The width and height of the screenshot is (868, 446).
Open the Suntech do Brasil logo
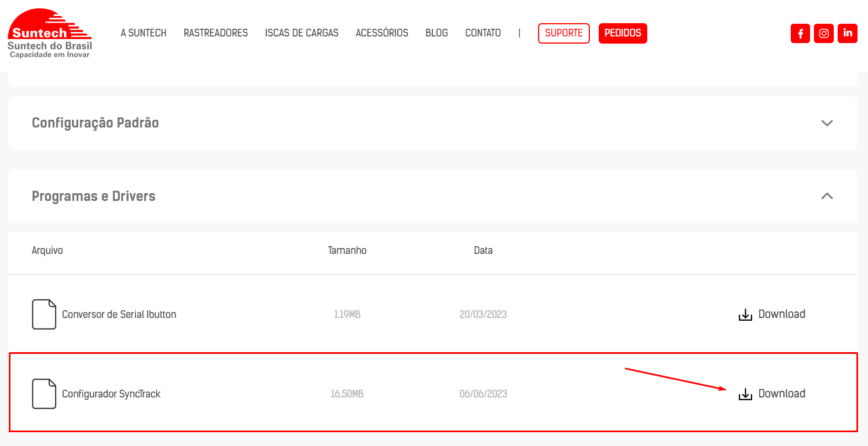50,33
